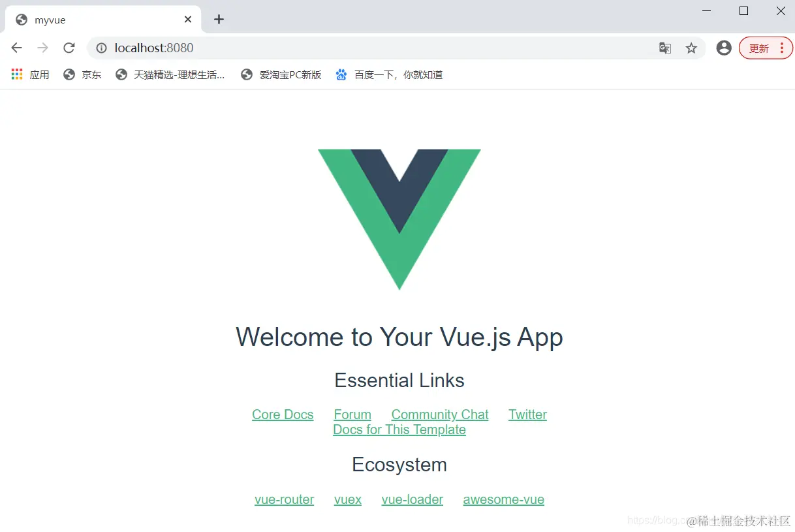Open the 京东 bookmark
This screenshot has height=532, width=795.
tap(82, 74)
